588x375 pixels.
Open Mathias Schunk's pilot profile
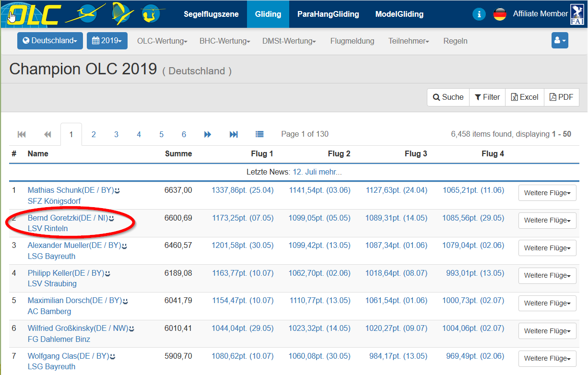tap(71, 190)
